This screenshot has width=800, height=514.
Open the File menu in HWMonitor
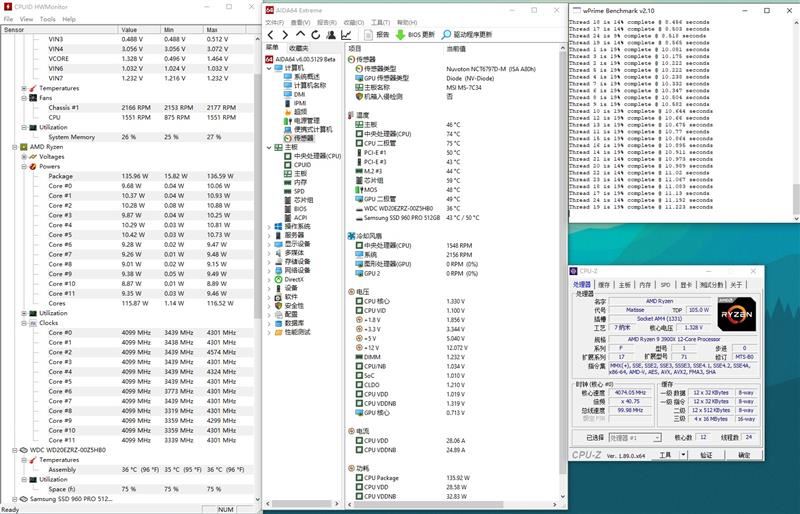8,19
